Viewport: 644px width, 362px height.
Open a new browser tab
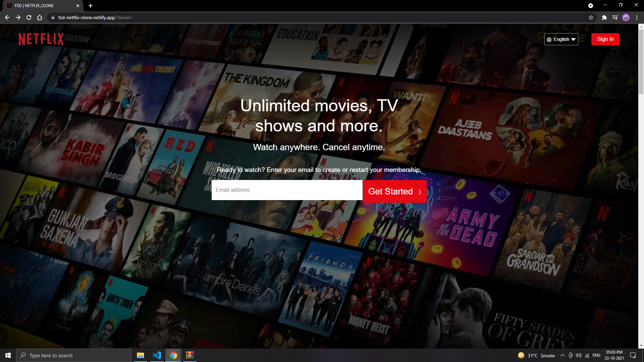(x=91, y=6)
